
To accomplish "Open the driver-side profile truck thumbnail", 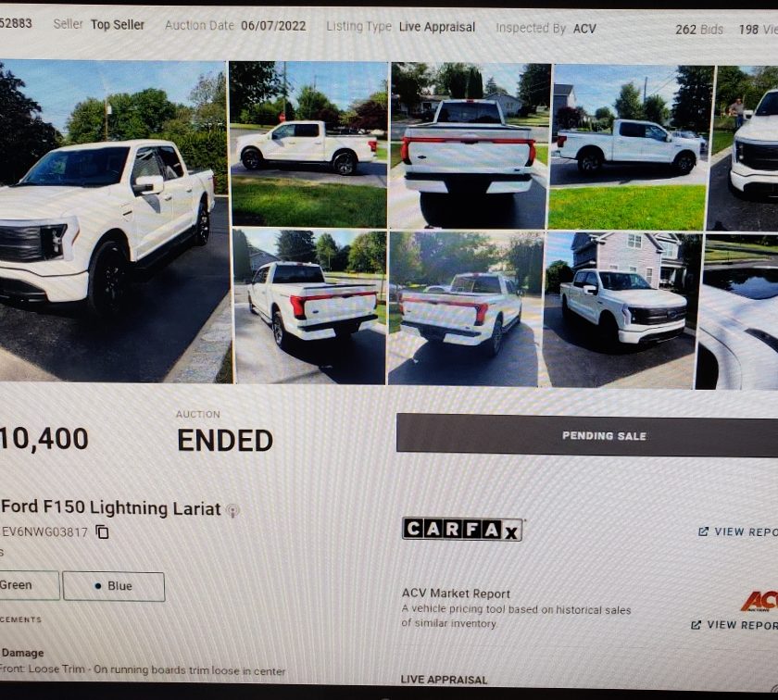I will pyautogui.click(x=308, y=144).
